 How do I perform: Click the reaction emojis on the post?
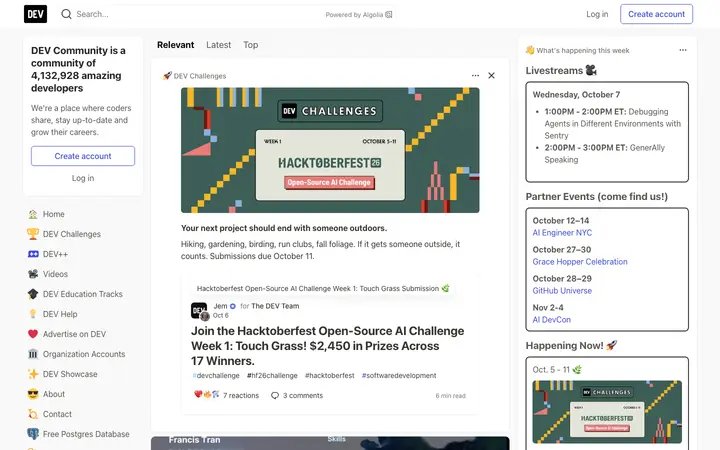click(x=207, y=394)
